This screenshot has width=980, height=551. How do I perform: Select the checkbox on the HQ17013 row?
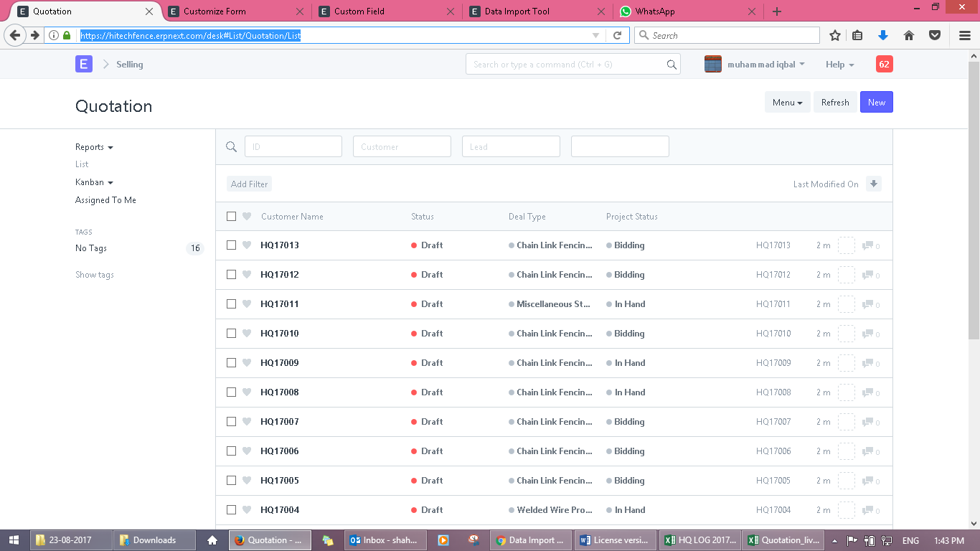coord(231,245)
